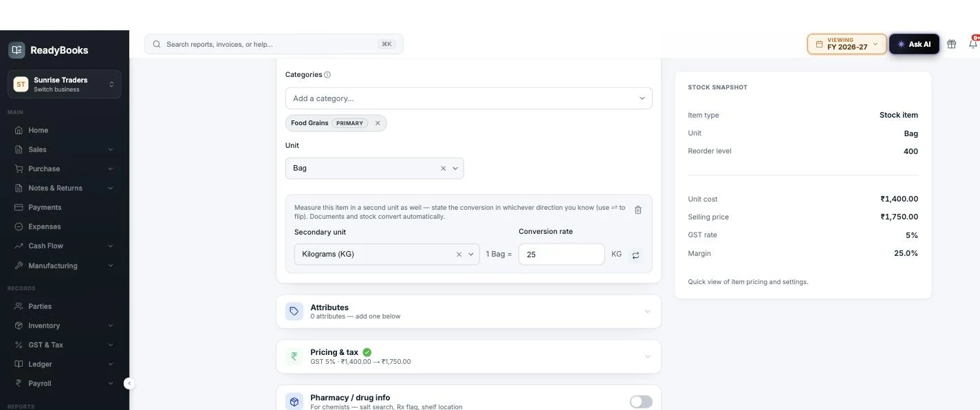Flip conversion direction with swap icon
This screenshot has height=410, width=980.
point(635,255)
